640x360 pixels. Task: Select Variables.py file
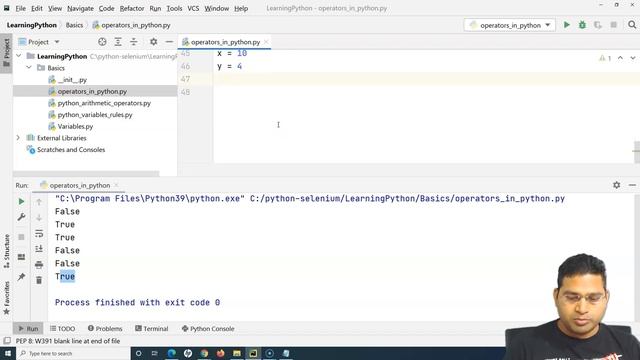click(75, 126)
